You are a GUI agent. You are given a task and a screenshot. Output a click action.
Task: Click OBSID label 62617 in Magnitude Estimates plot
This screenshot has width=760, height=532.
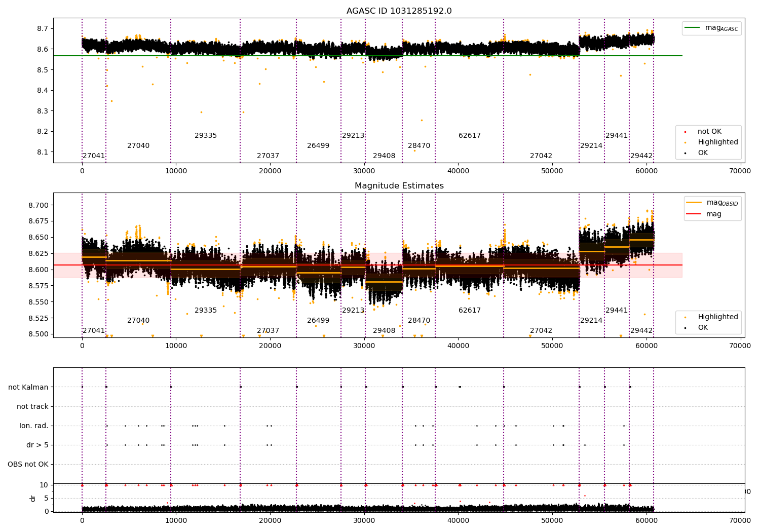pos(470,311)
